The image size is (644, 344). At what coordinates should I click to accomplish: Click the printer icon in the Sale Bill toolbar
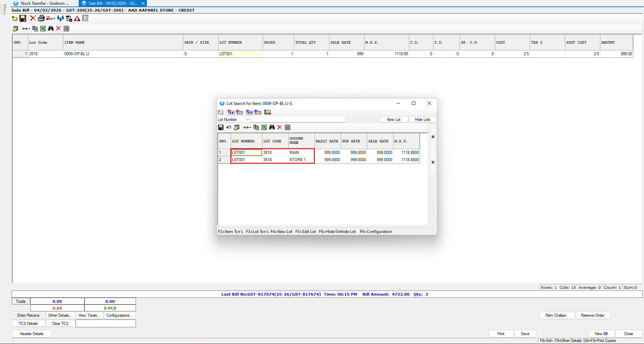click(x=41, y=18)
